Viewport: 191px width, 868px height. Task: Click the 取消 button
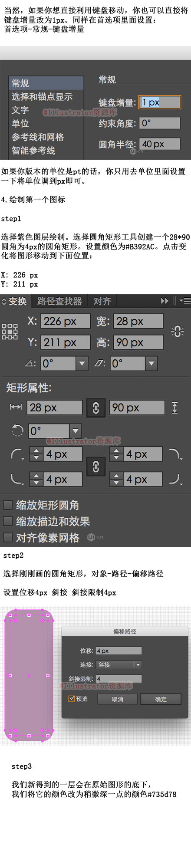[117, 699]
